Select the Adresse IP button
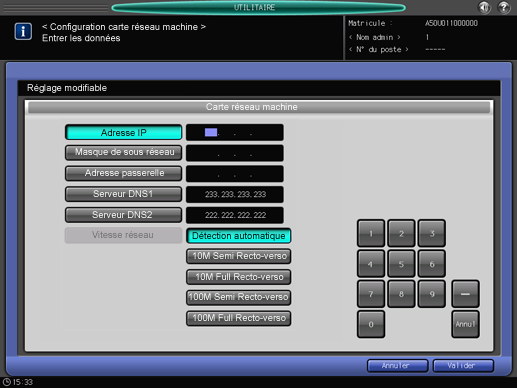 coord(123,132)
